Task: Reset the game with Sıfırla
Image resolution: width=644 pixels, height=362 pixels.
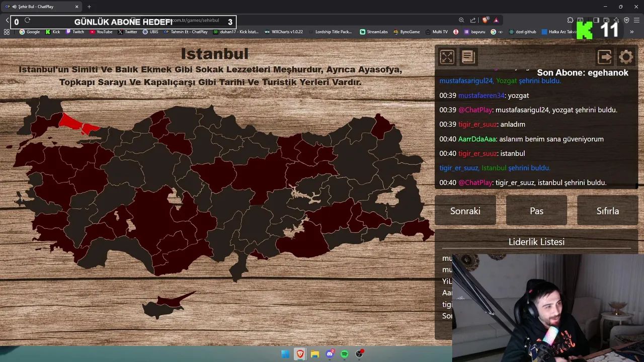Action: [x=608, y=211]
